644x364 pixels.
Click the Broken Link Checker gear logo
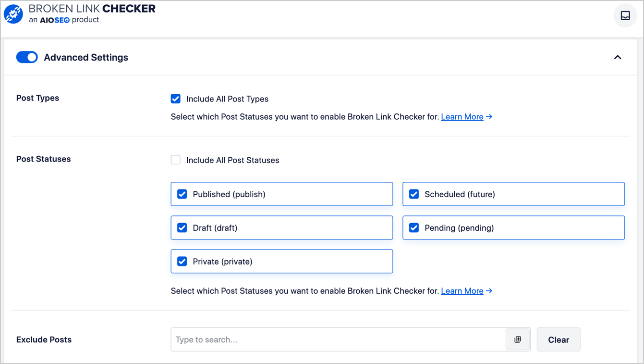click(13, 14)
